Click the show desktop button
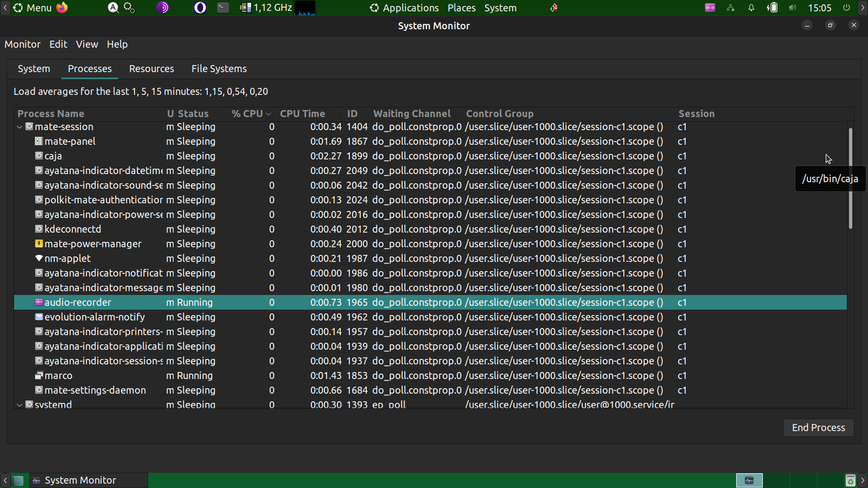868x488 pixels. (x=18, y=480)
